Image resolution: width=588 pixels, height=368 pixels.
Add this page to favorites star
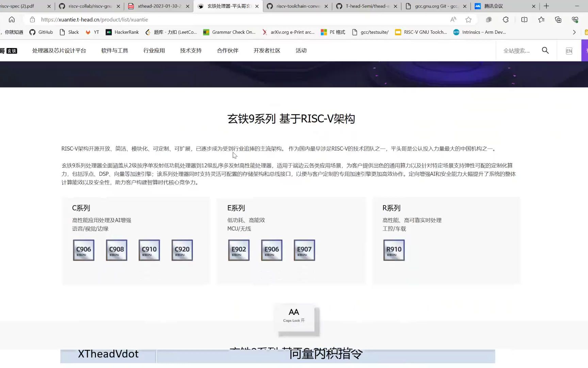[469, 19]
